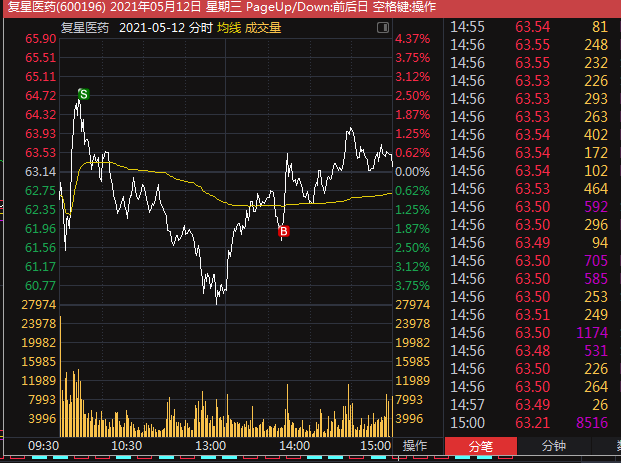
Task: Click the green S sell marker on chart
Action: point(84,94)
